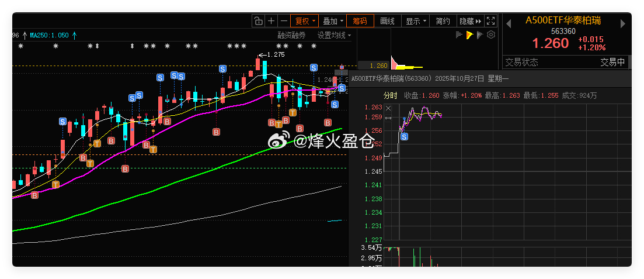644x279 pixels.
Task: Close the intraday popup with the X icon
Action: 388,109
